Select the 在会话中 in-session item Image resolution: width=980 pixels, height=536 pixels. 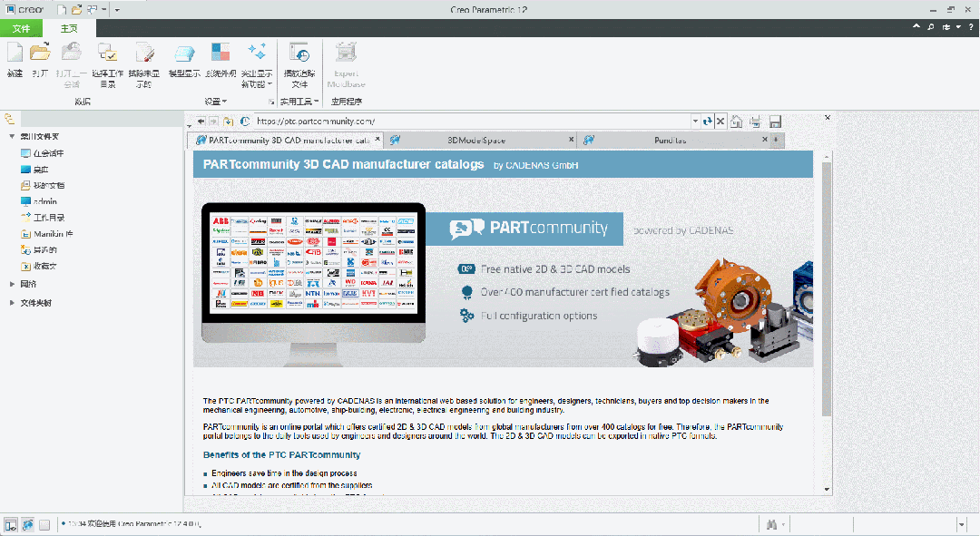42,153
